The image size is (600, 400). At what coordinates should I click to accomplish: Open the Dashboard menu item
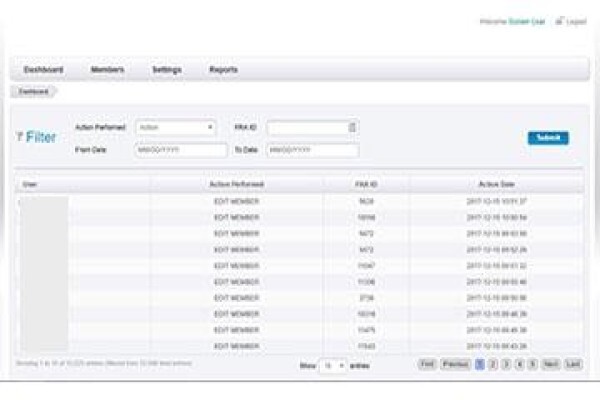43,70
